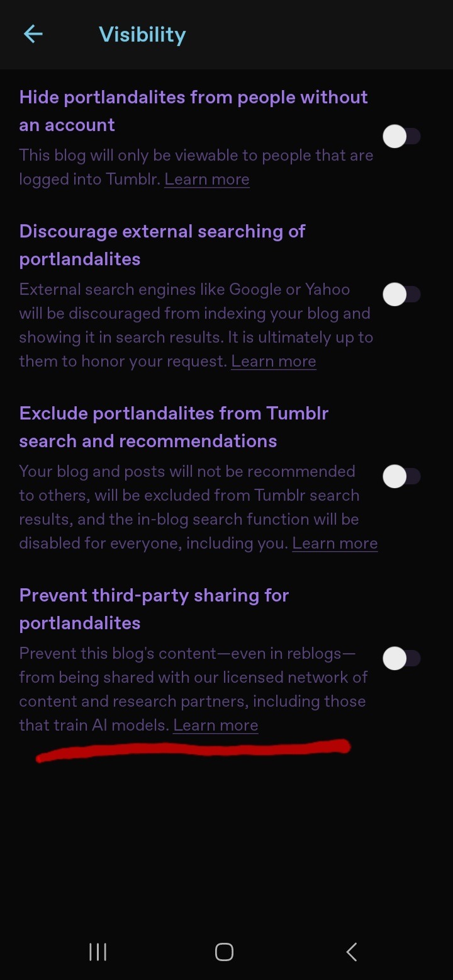Tap 'Exclude portlandalites from Tumblr search' heading
The height and width of the screenshot is (980, 453).
174,427
